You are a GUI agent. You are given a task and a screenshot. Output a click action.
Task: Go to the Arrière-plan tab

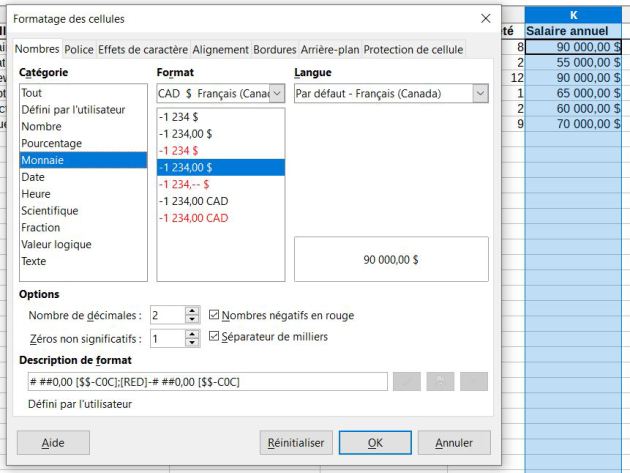tap(329, 49)
